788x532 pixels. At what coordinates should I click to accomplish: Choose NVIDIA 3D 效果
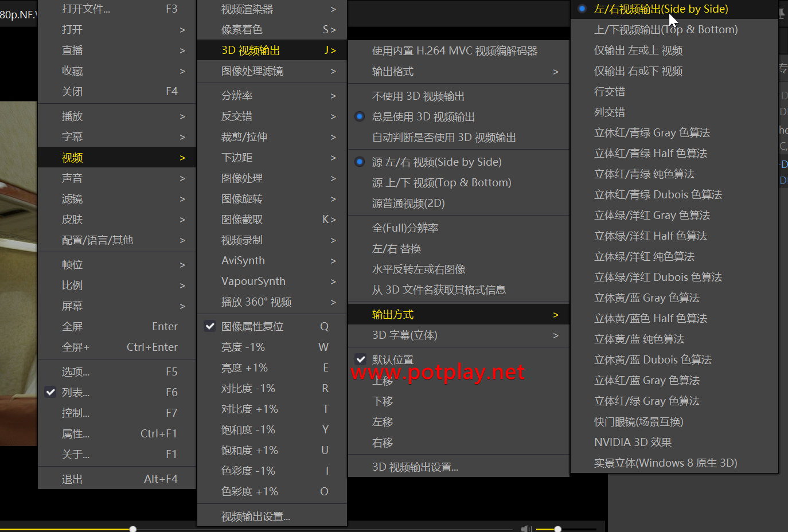674,443
